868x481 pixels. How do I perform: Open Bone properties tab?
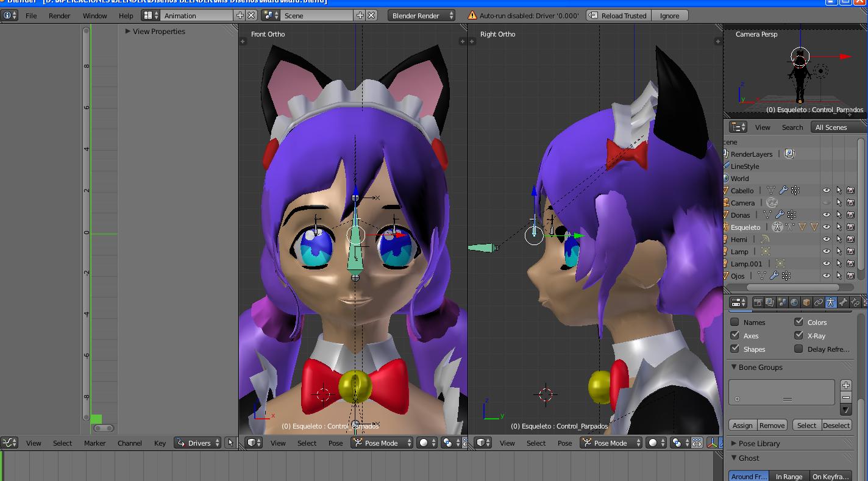click(x=843, y=302)
